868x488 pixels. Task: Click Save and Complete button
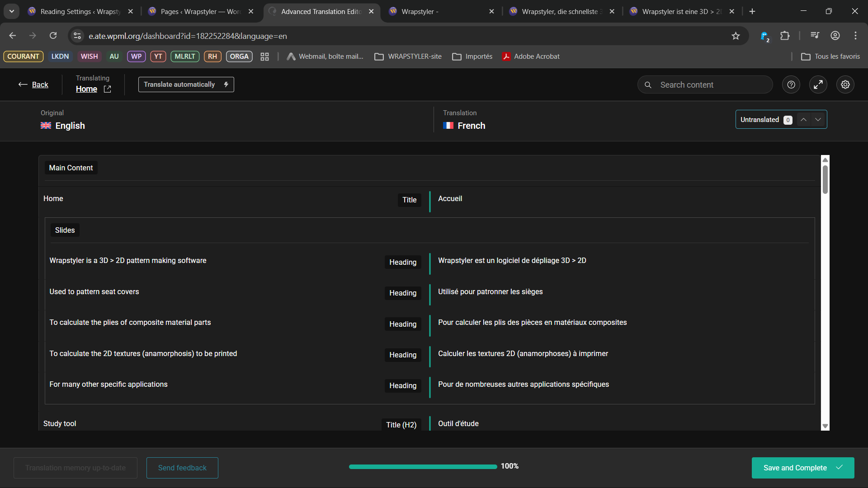[x=802, y=468]
